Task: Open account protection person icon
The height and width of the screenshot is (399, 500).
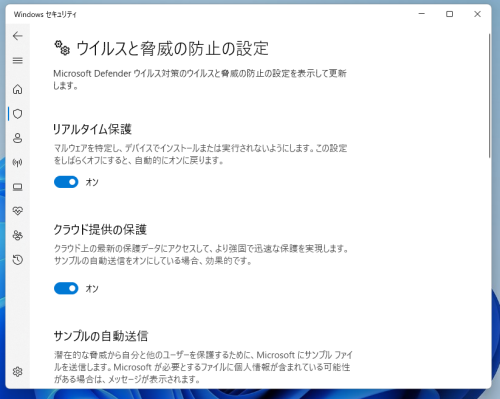Action: 18,138
